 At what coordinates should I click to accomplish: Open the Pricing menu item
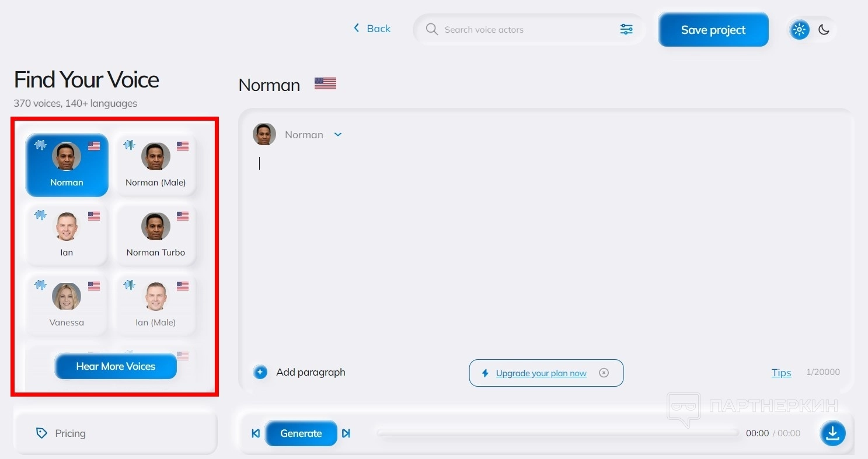click(x=115, y=433)
